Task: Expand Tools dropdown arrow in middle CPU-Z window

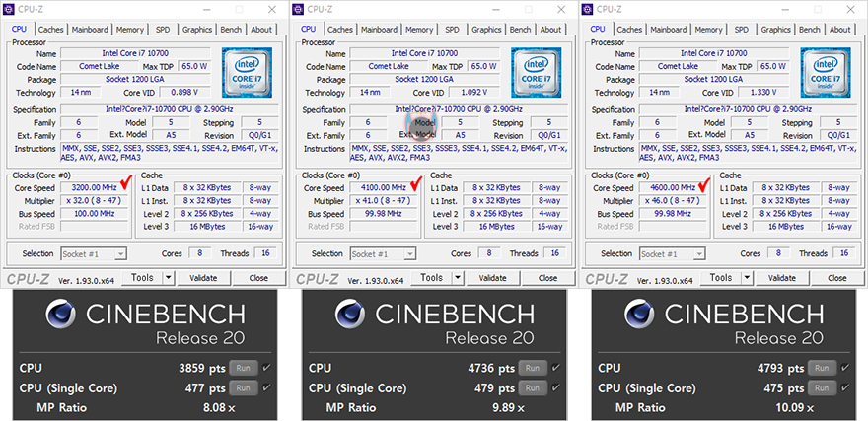Action: point(459,278)
